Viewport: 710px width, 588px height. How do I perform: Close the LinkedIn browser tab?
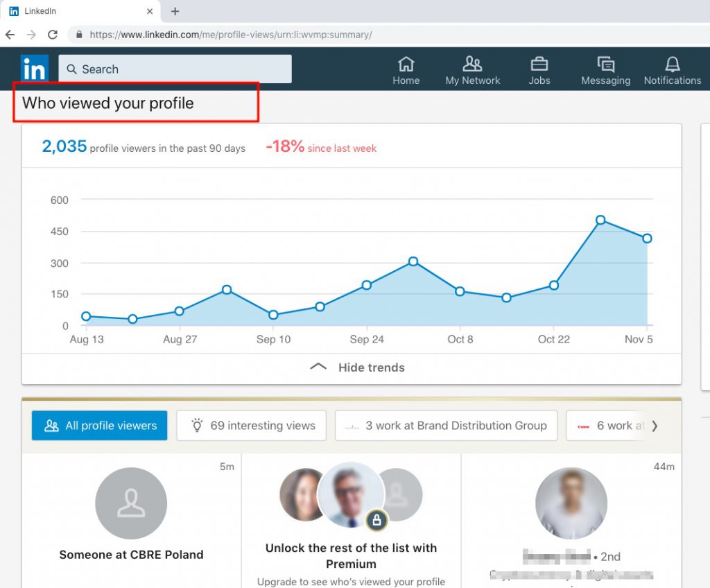[x=150, y=11]
